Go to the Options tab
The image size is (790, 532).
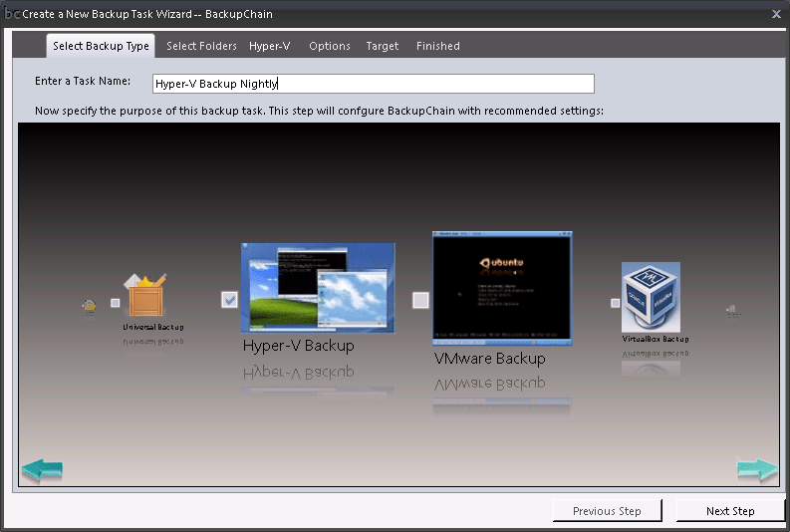(330, 46)
